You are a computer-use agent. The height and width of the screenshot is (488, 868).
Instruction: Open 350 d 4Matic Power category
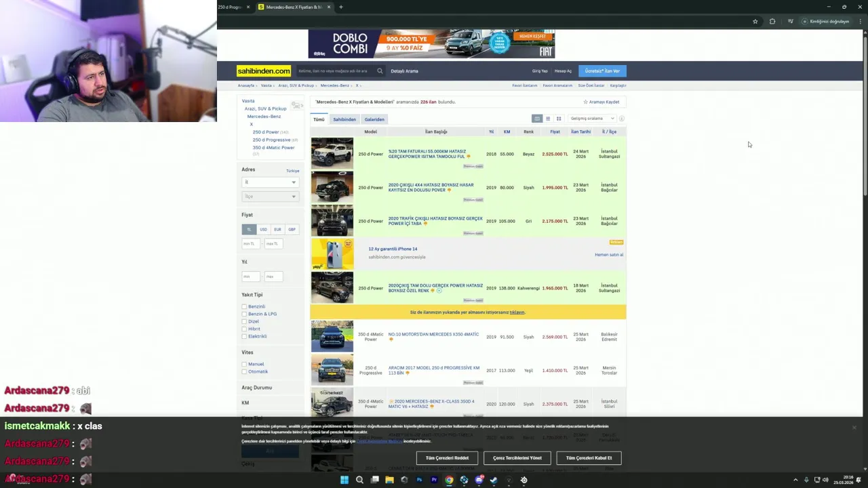click(273, 147)
